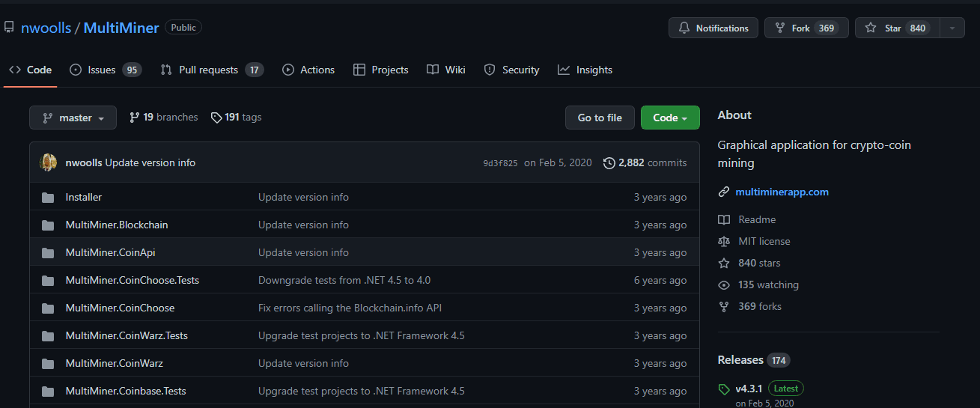This screenshot has height=408, width=980.
Task: Open commit hash 9d3f825
Action: tap(500, 163)
